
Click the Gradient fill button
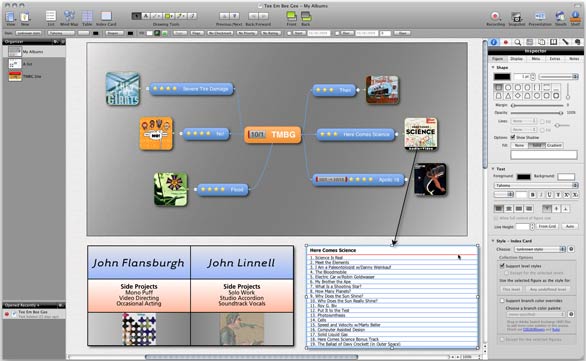click(x=554, y=145)
